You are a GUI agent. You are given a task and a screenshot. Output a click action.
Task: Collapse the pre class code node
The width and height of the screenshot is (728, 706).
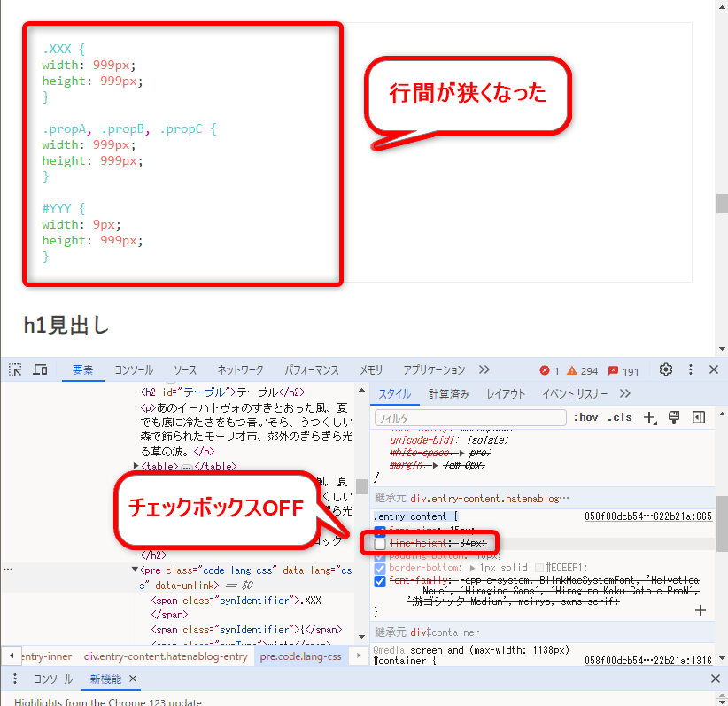click(135, 570)
